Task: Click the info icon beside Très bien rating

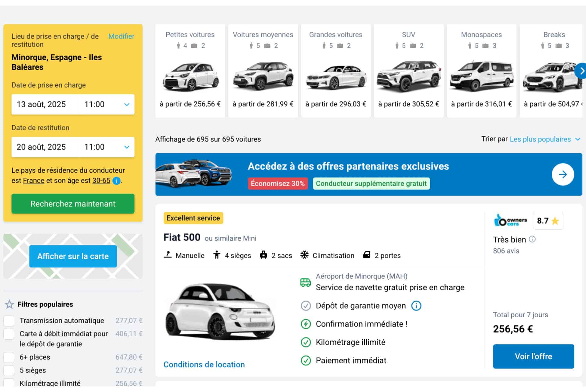Action: [532, 239]
